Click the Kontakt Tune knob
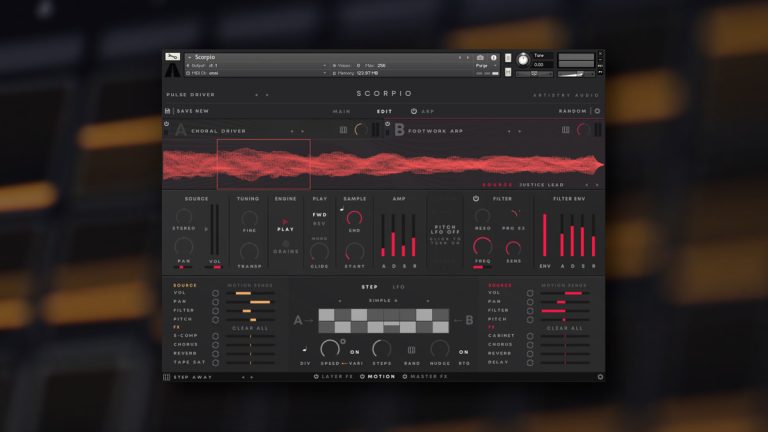This screenshot has width=768, height=432. pos(523,60)
